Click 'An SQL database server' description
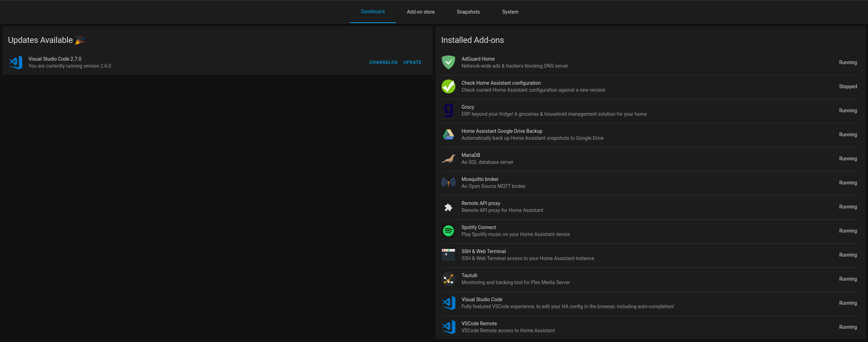The image size is (868, 342). tap(487, 162)
